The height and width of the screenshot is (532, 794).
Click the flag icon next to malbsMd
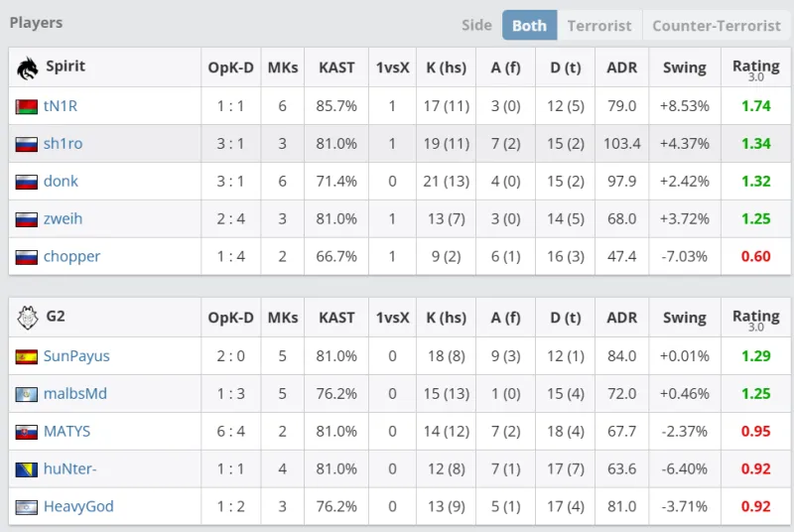click(26, 394)
